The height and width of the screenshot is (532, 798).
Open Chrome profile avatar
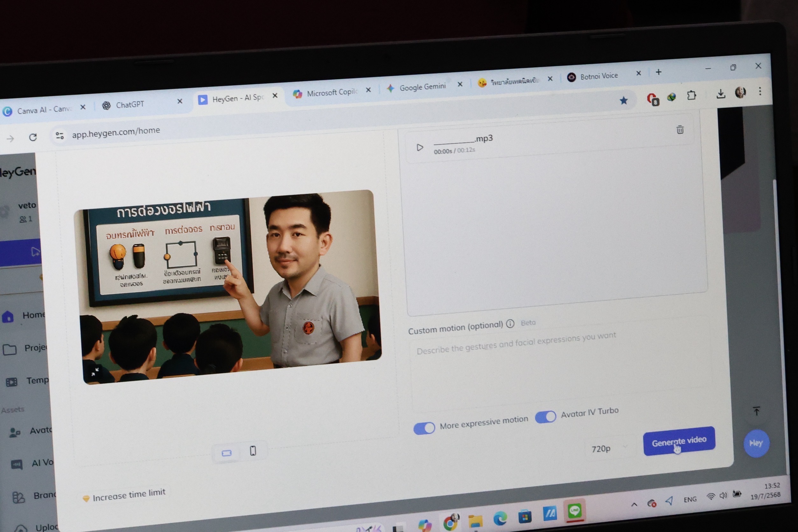pyautogui.click(x=740, y=92)
